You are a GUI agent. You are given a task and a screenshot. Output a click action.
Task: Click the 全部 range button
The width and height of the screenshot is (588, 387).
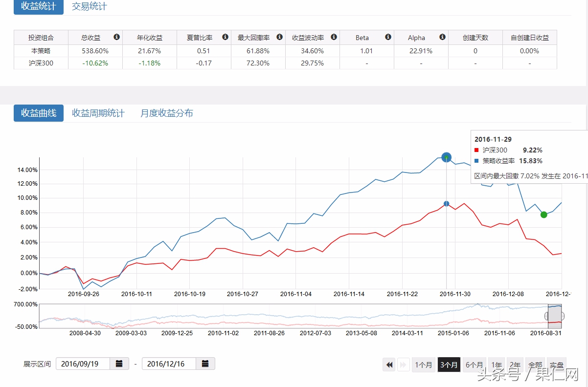tap(535, 365)
